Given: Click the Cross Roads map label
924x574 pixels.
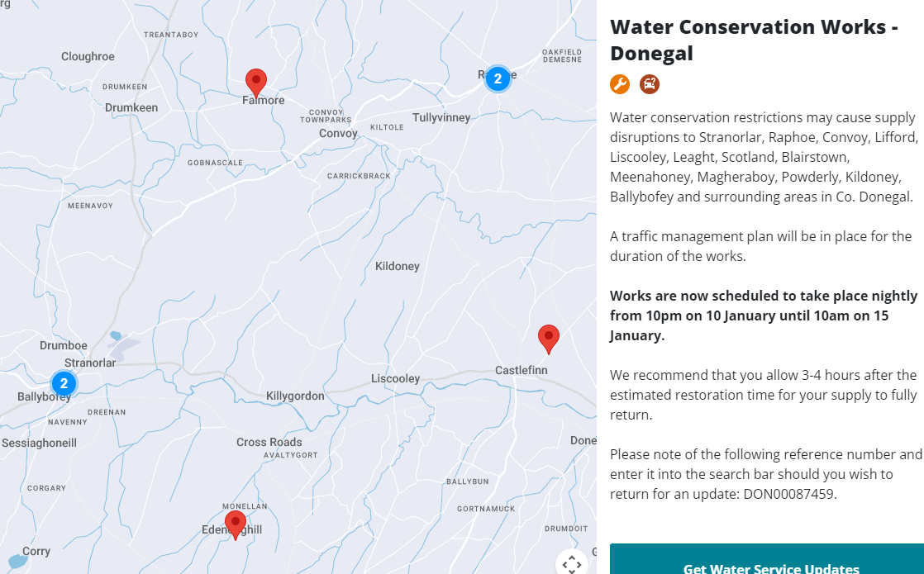Looking at the screenshot, I should 269,442.
